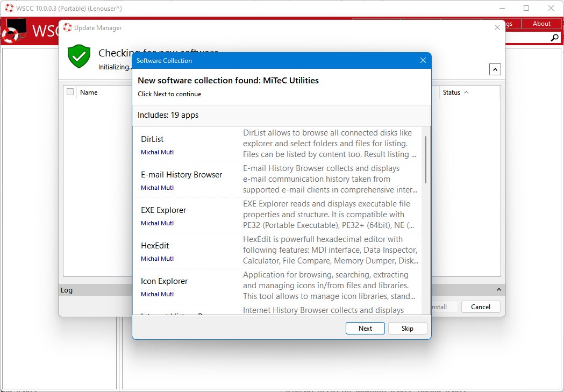564x392 pixels.
Task: Collapse the Update Manager header panel
Action: pos(495,69)
